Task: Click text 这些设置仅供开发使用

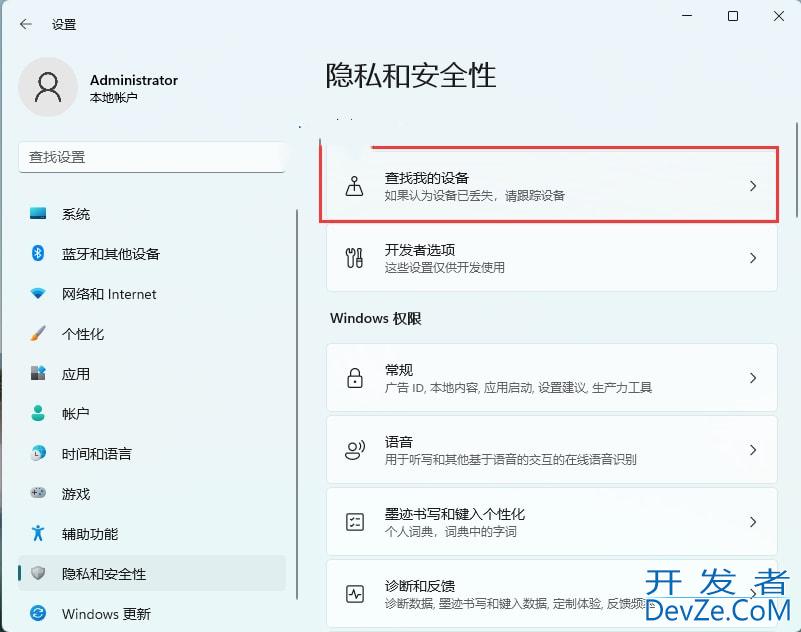Action: point(444,268)
